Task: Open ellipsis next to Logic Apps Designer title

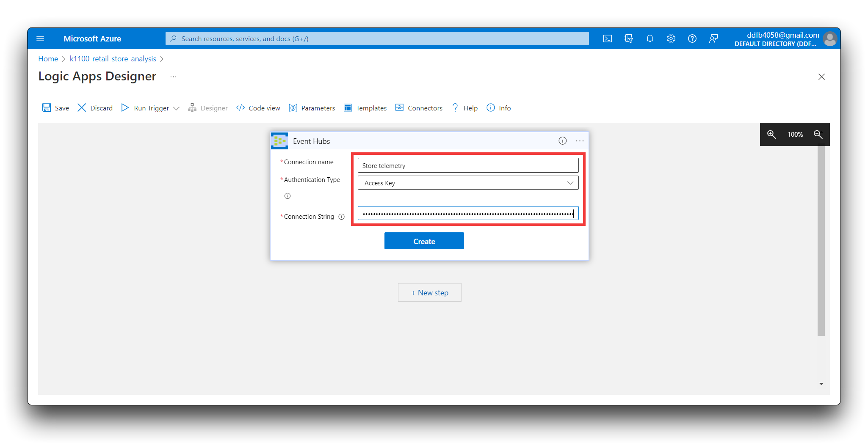Action: [x=173, y=77]
